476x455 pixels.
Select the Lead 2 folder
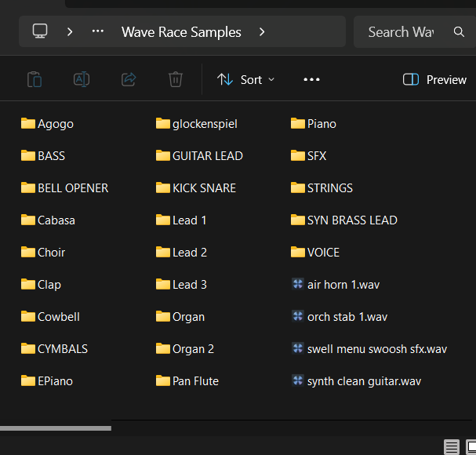point(181,253)
